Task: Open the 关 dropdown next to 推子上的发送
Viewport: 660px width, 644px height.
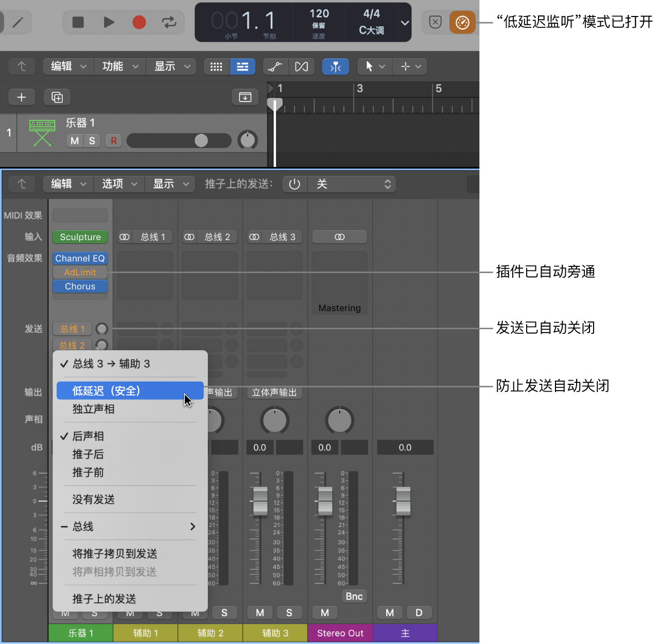Action: (x=352, y=184)
